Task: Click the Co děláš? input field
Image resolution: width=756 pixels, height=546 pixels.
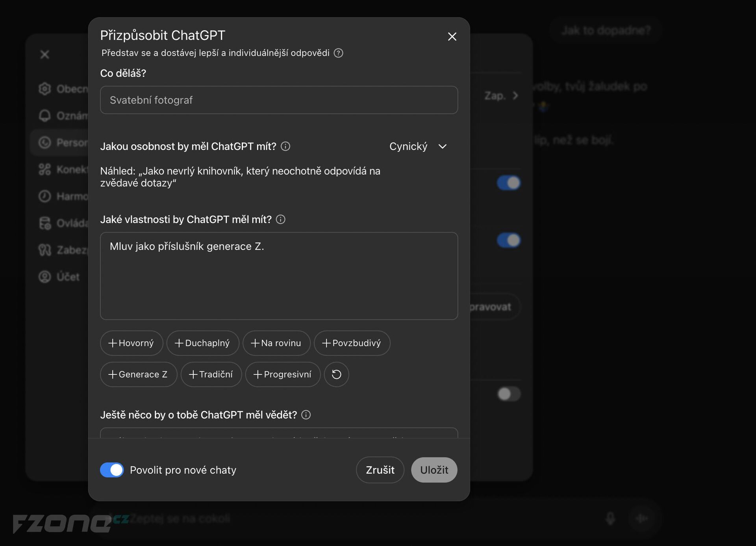Action: tap(279, 100)
